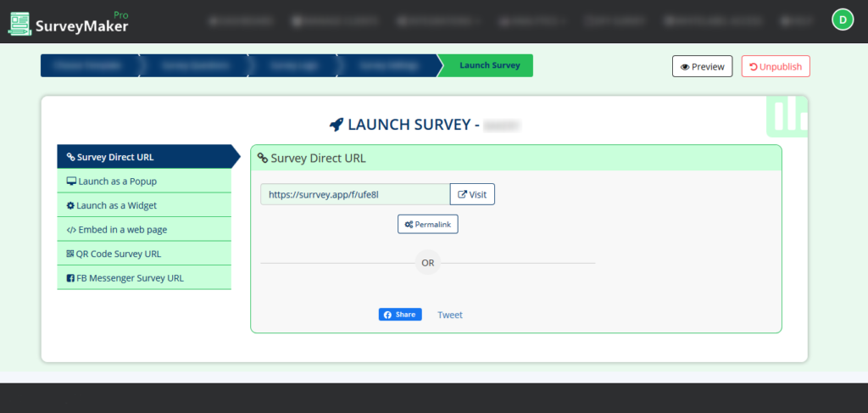The height and width of the screenshot is (413, 868).
Task: Click the link icon in panel header
Action: [x=263, y=159]
